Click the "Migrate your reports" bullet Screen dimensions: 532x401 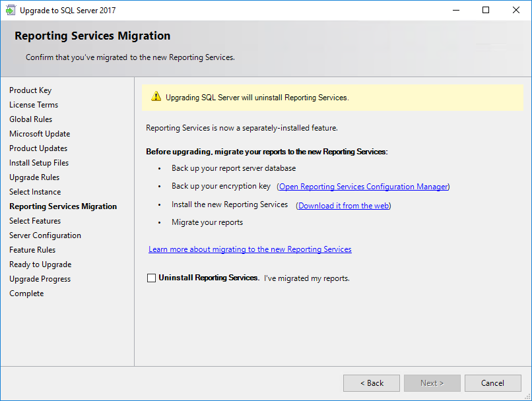tap(207, 222)
